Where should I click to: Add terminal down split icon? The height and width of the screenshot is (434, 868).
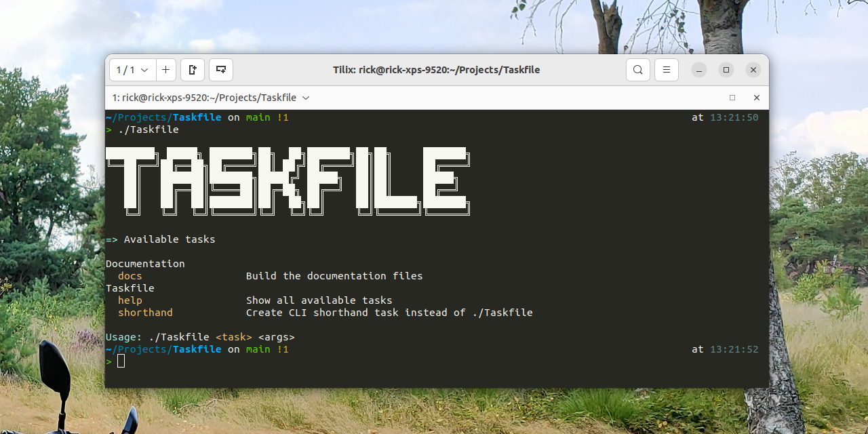coord(221,70)
